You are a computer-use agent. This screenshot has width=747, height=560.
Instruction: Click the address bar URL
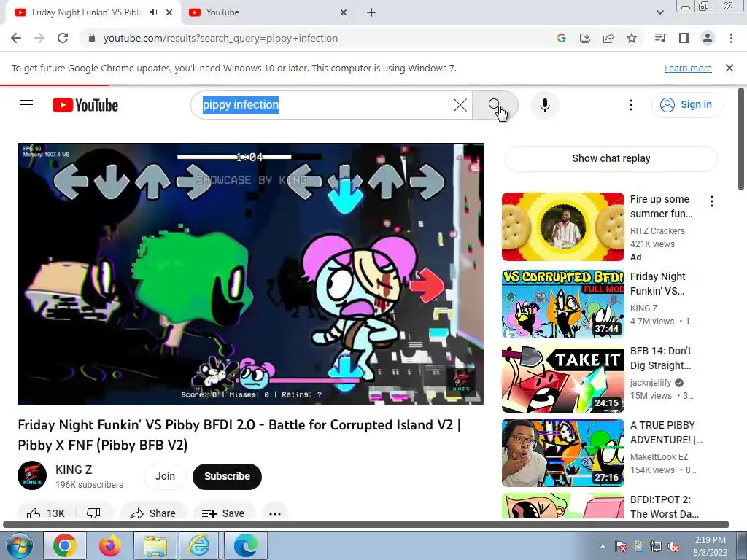coord(220,38)
